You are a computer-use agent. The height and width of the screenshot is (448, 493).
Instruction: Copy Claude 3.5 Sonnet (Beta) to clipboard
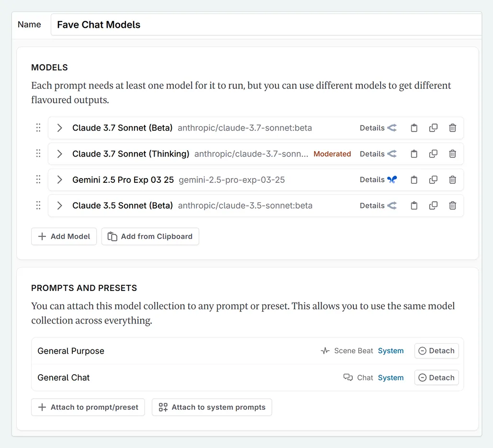(x=414, y=205)
